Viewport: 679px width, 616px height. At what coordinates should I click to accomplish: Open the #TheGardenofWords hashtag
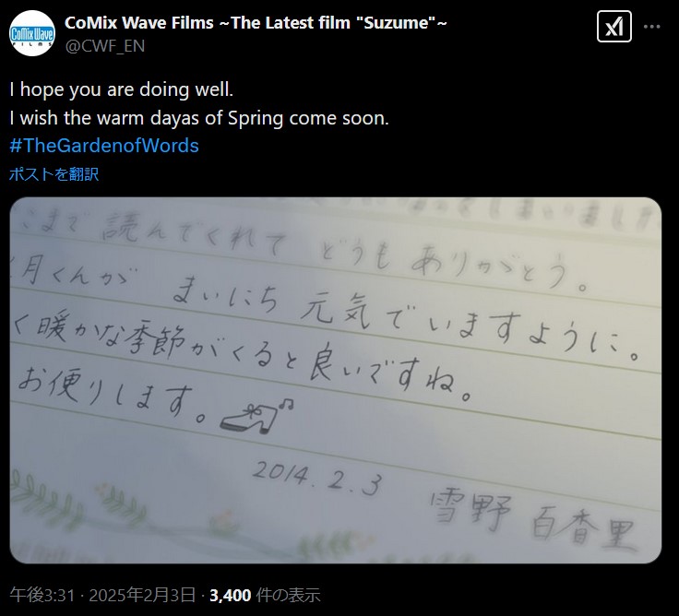104,146
